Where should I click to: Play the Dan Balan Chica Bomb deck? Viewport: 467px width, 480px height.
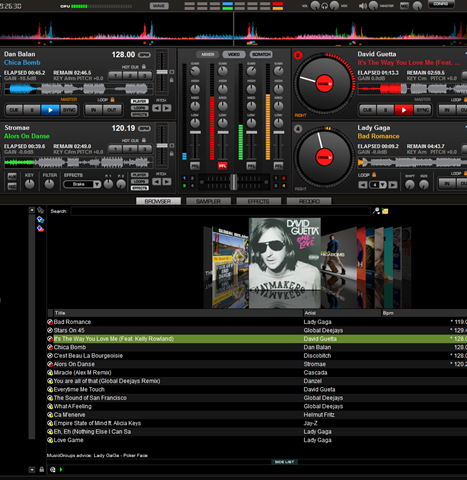pyautogui.click(x=50, y=110)
